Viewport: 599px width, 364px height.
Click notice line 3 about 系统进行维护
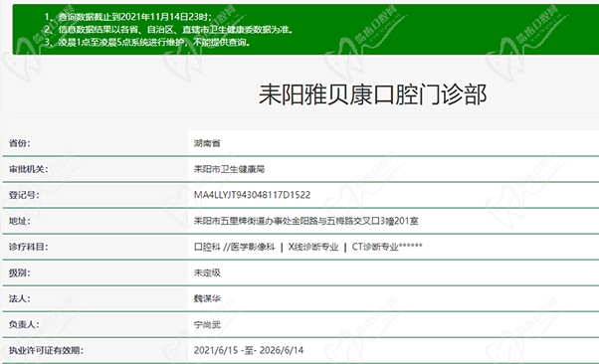[x=147, y=42]
